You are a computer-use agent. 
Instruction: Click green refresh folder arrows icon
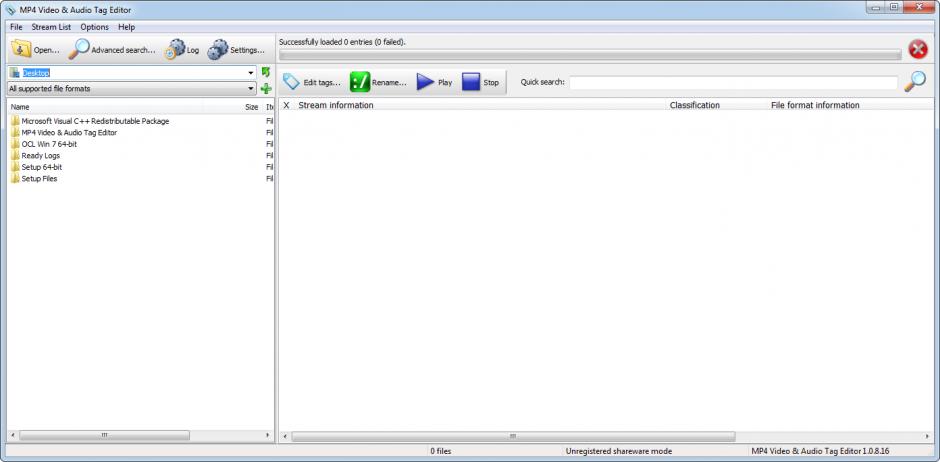tap(266, 73)
